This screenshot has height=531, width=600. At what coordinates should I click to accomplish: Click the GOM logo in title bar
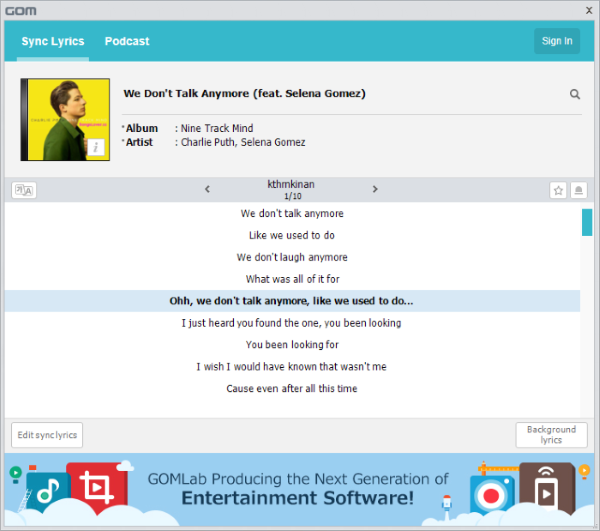click(x=21, y=11)
